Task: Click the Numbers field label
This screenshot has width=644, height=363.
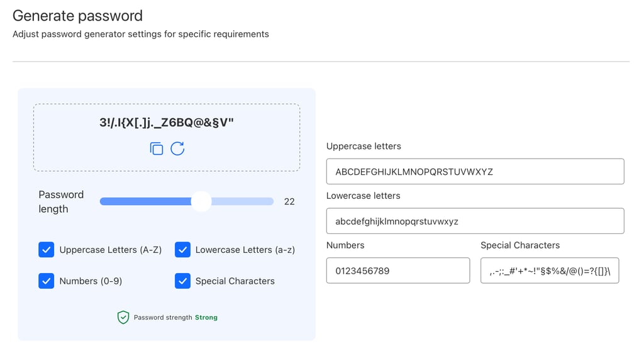Action: pyautogui.click(x=345, y=245)
